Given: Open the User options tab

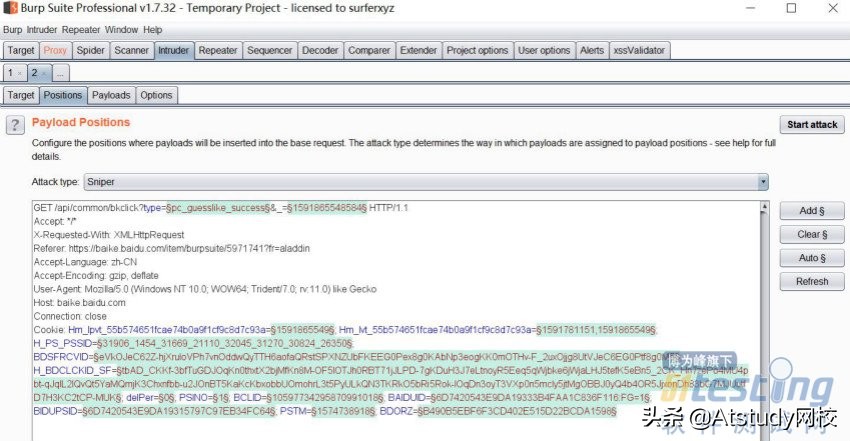Looking at the screenshot, I should [544, 50].
